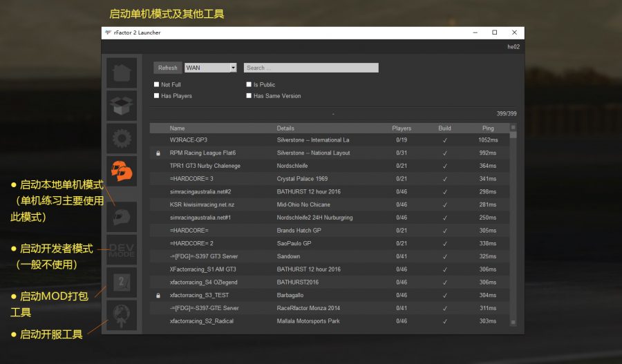Screen dimensions: 622x364
Task: Click Crystal Palace 1969 track detail
Action: 302,179
